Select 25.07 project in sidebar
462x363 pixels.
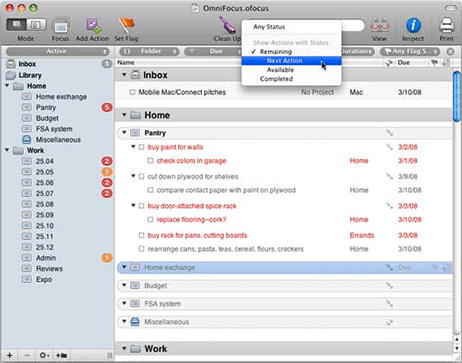(44, 193)
